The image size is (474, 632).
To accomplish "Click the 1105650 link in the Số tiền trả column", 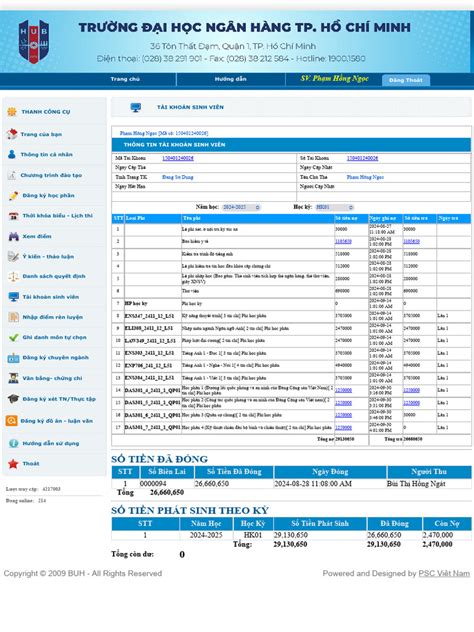I will pos(411,241).
